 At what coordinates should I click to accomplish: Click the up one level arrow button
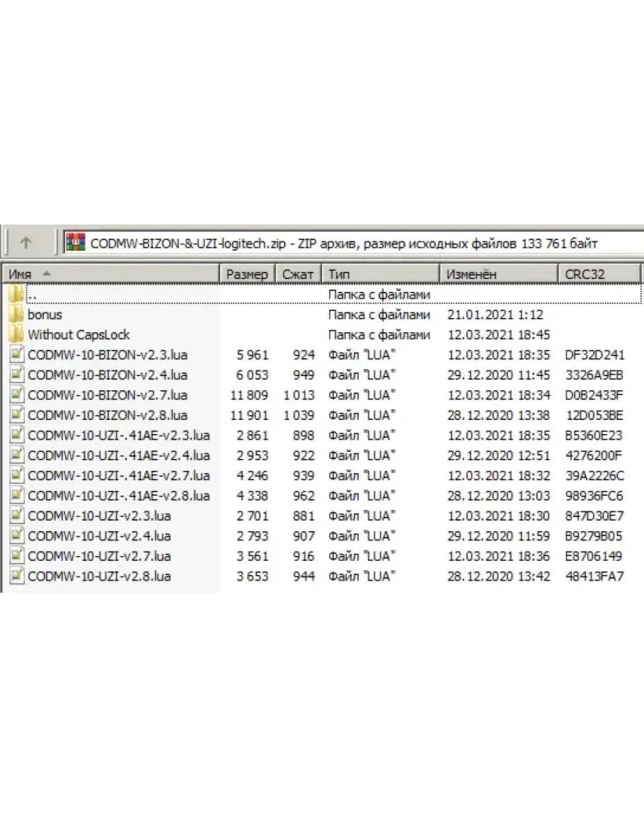pyautogui.click(x=26, y=243)
